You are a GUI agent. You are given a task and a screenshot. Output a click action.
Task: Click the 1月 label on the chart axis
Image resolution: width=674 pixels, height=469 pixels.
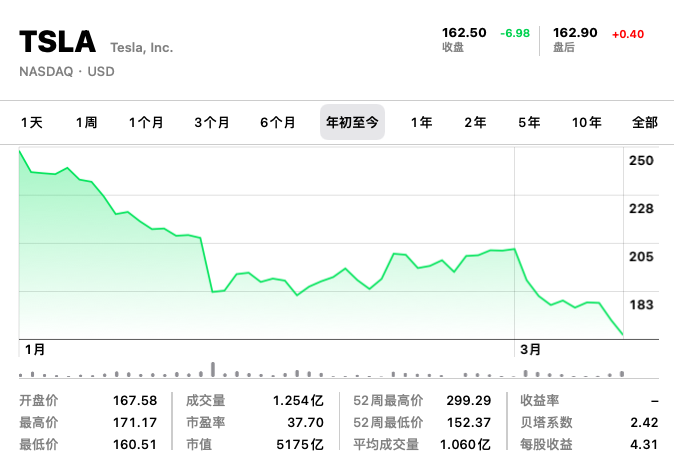point(35,349)
